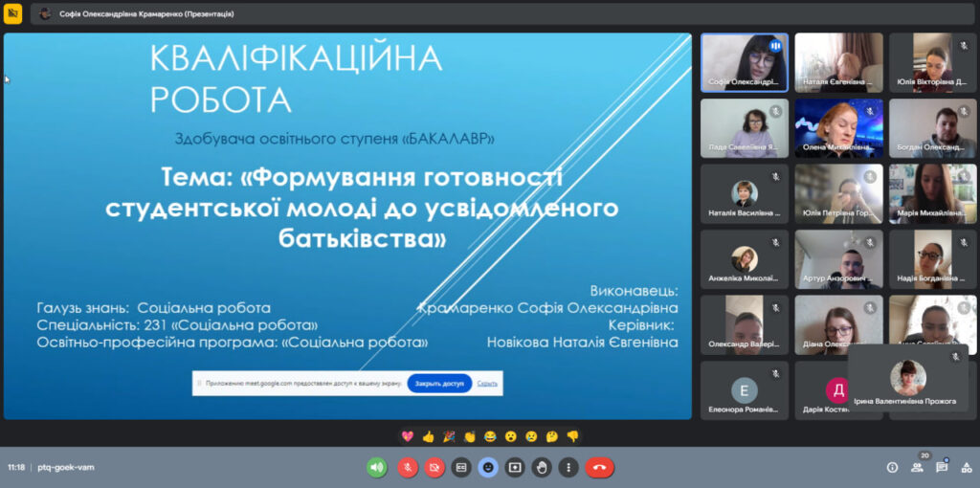Click the present screen button
Image resolution: width=980 pixels, height=488 pixels.
pyautogui.click(x=515, y=467)
